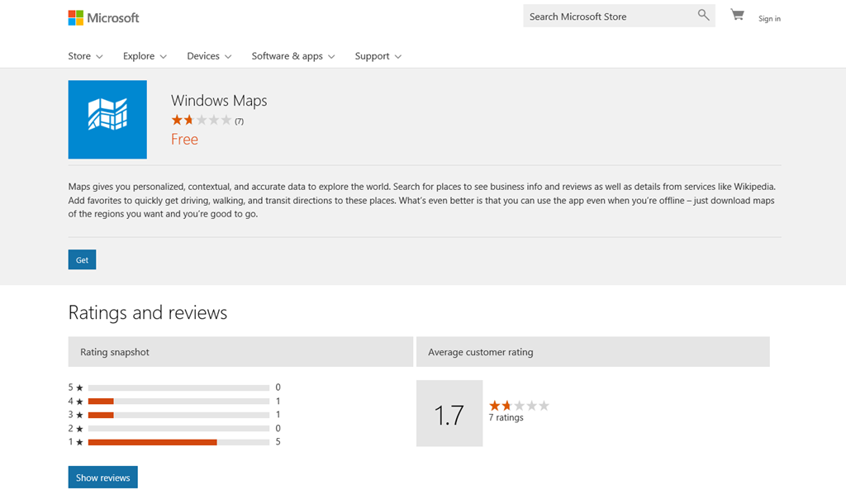Click the 3 star rating bar
Screen dimensions: 846x504
178,415
